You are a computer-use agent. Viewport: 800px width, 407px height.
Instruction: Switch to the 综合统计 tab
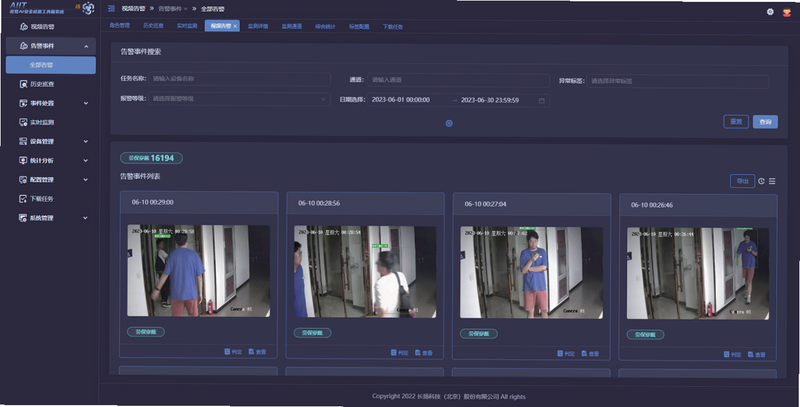[x=325, y=27]
